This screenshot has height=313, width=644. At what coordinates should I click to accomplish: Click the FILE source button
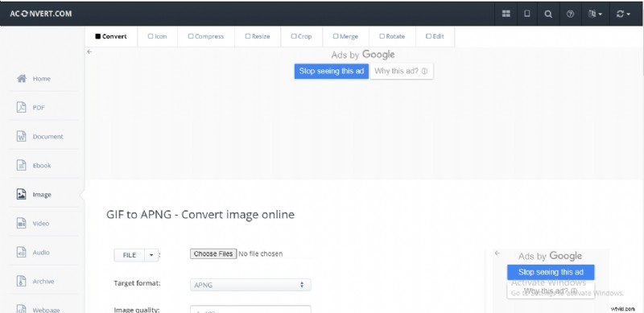(130, 255)
